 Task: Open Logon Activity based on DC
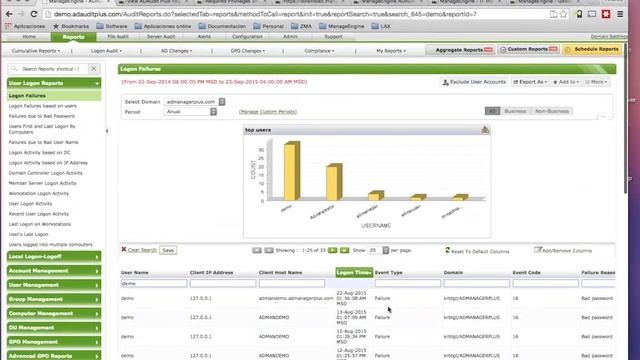[39, 153]
